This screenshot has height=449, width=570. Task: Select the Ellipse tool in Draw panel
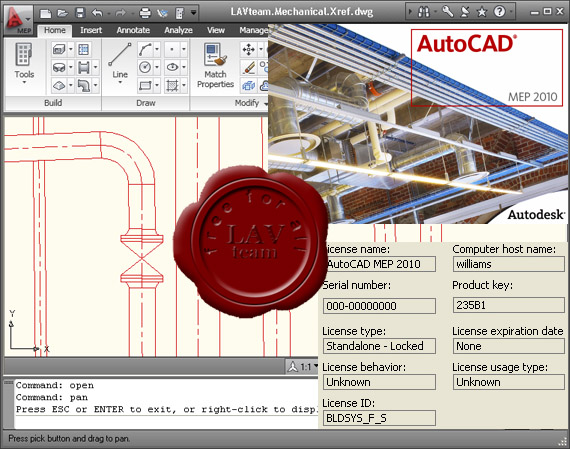[x=172, y=68]
